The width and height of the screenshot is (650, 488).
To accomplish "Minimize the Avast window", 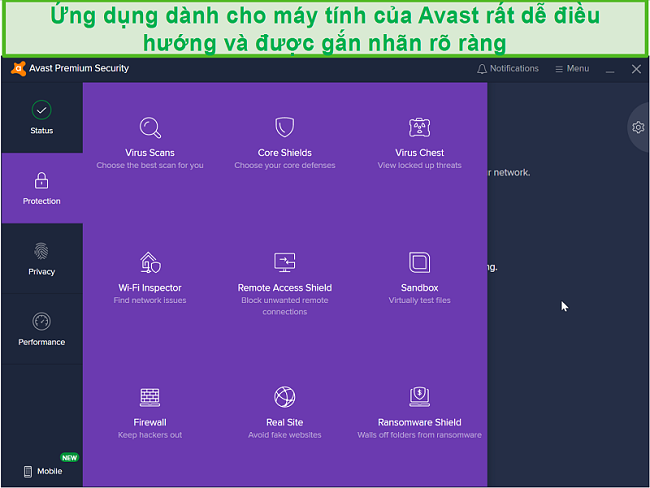I will coord(610,71).
